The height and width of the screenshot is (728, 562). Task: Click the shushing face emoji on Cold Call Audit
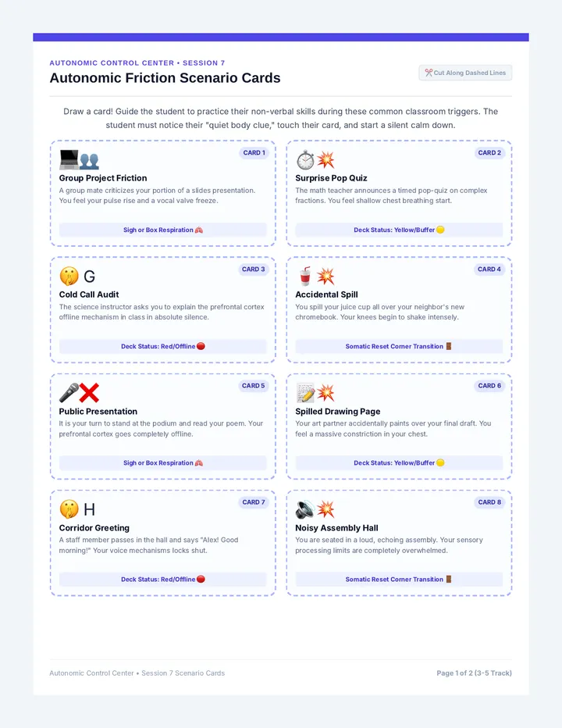click(69, 277)
